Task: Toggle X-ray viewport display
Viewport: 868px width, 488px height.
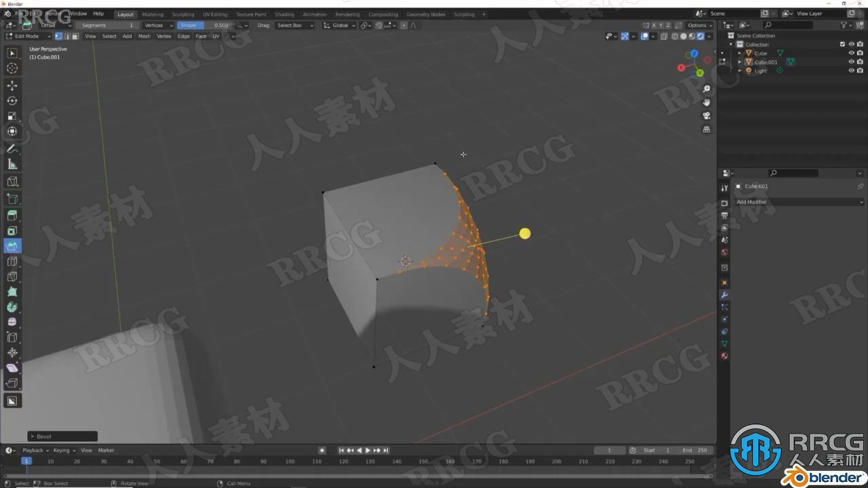Action: click(664, 36)
